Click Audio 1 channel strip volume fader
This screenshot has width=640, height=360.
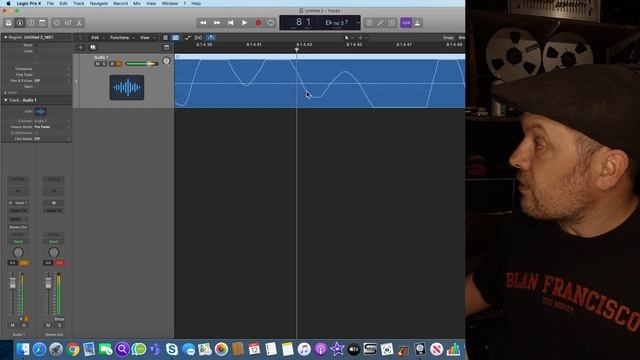13,283
